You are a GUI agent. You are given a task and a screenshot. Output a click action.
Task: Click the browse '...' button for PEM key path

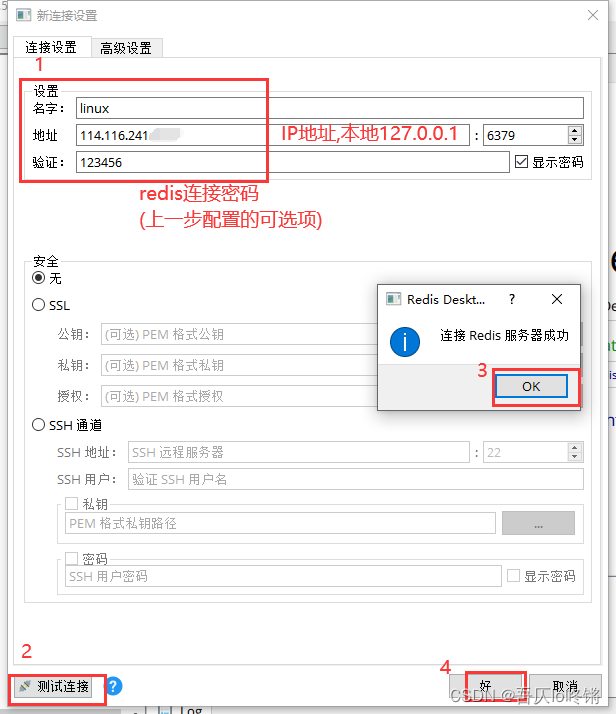[x=538, y=523]
